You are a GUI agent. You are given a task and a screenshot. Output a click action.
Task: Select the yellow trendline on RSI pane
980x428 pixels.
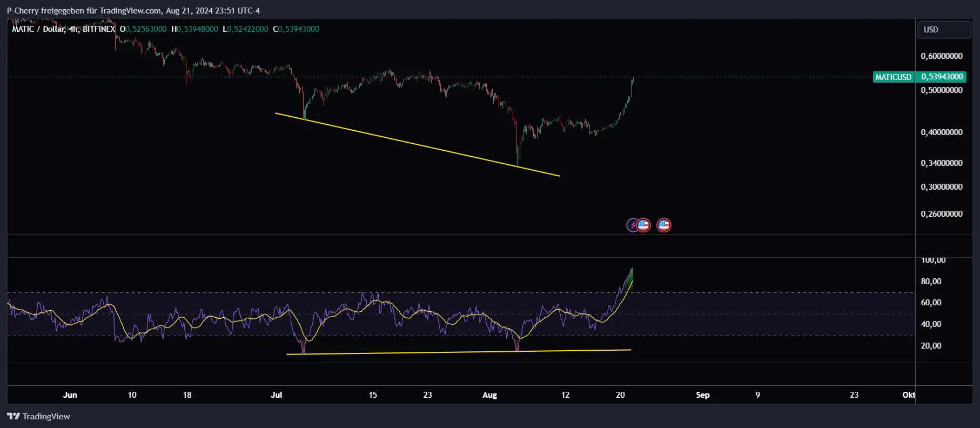(459, 352)
